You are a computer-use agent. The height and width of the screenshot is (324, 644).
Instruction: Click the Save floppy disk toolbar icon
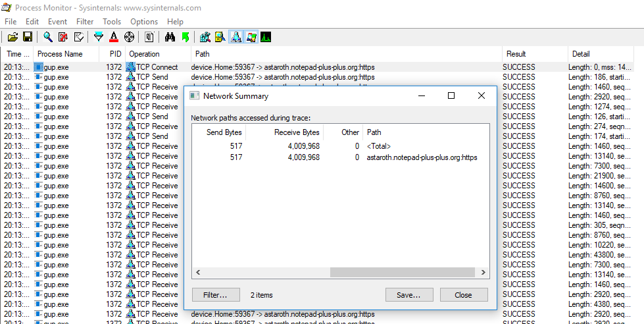[x=28, y=38]
